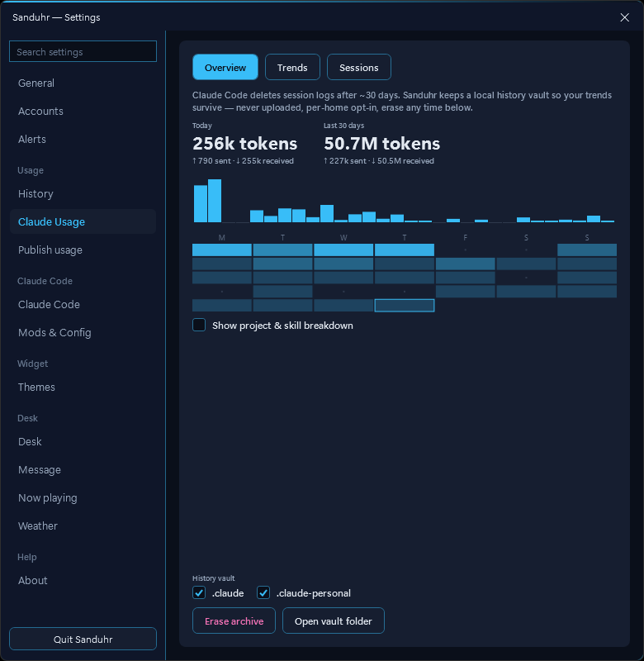Select the outlined Thursday heatmap cell
Viewport: 644px width, 661px height.
405,306
